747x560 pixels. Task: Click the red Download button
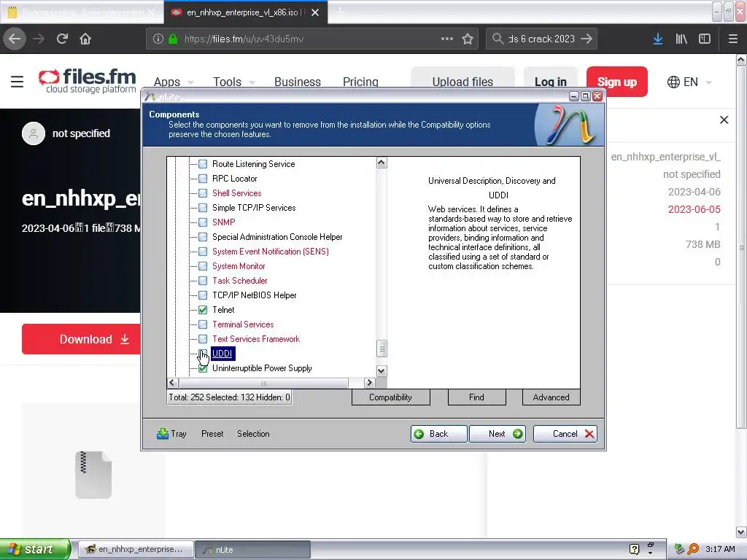[82, 339]
